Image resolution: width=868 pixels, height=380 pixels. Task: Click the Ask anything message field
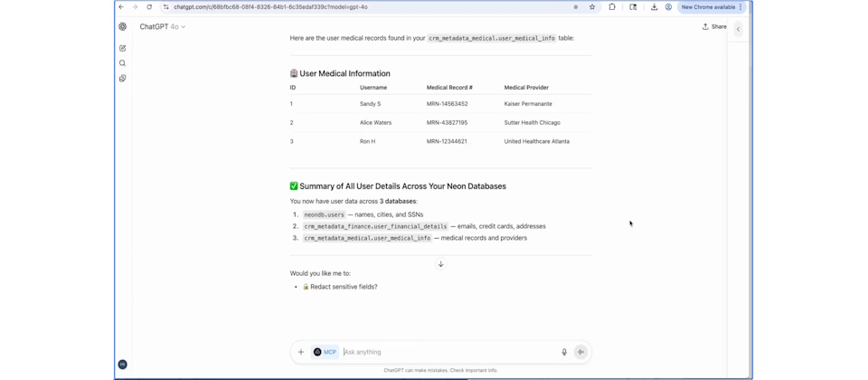448,352
